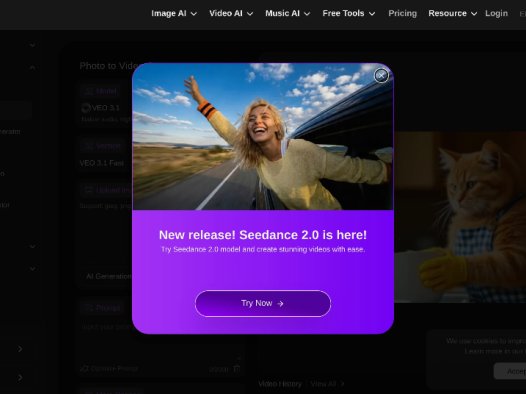Open the Free Tools menu
This screenshot has height=394, width=526.
(x=349, y=13)
